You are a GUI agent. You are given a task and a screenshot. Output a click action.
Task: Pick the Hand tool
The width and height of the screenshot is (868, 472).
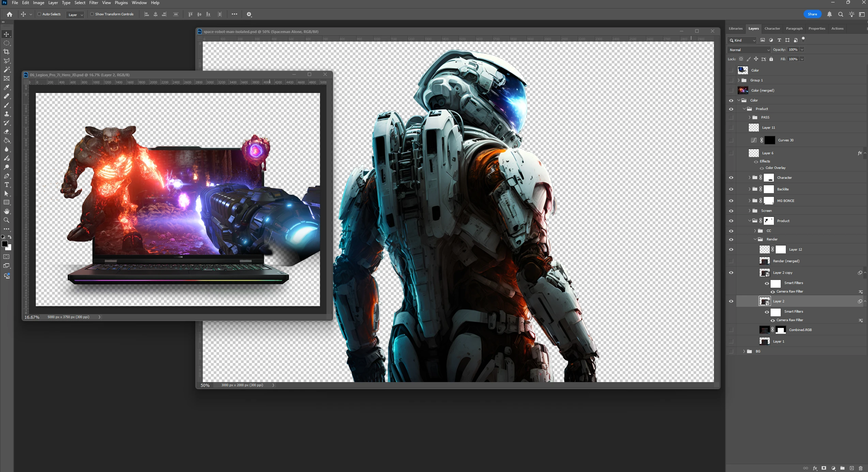tap(6, 211)
